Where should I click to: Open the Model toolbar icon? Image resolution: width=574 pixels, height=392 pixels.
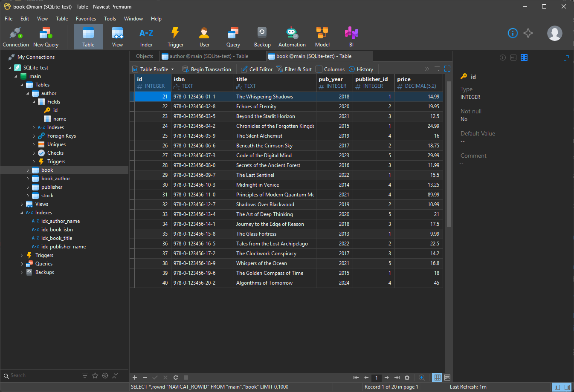pyautogui.click(x=322, y=37)
